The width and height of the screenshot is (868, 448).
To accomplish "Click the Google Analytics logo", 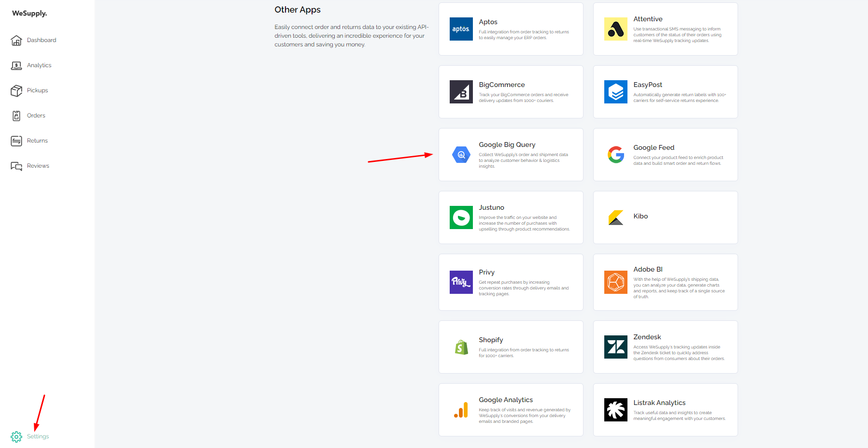I will pos(461,410).
